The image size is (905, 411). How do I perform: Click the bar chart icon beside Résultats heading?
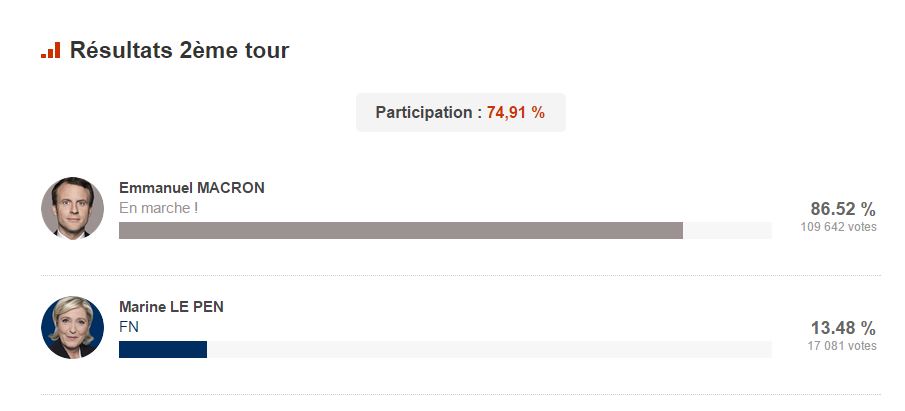point(50,50)
